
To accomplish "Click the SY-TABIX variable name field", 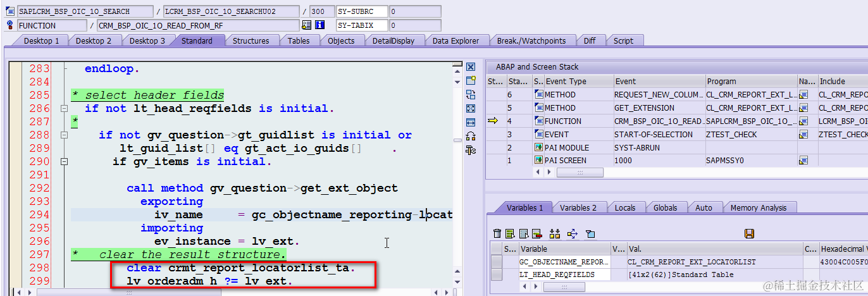I will coord(361,25).
